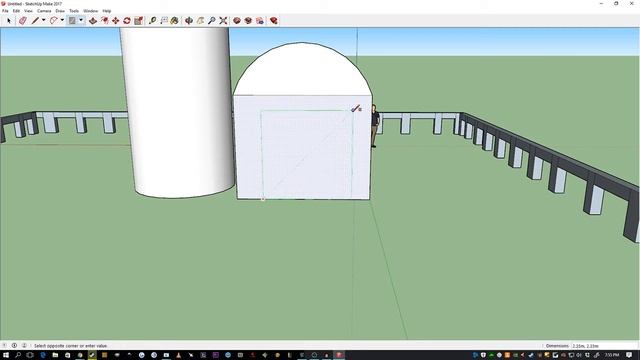This screenshot has height=360, width=640.
Task: Open Windows taskbar search
Action: (x=18, y=355)
